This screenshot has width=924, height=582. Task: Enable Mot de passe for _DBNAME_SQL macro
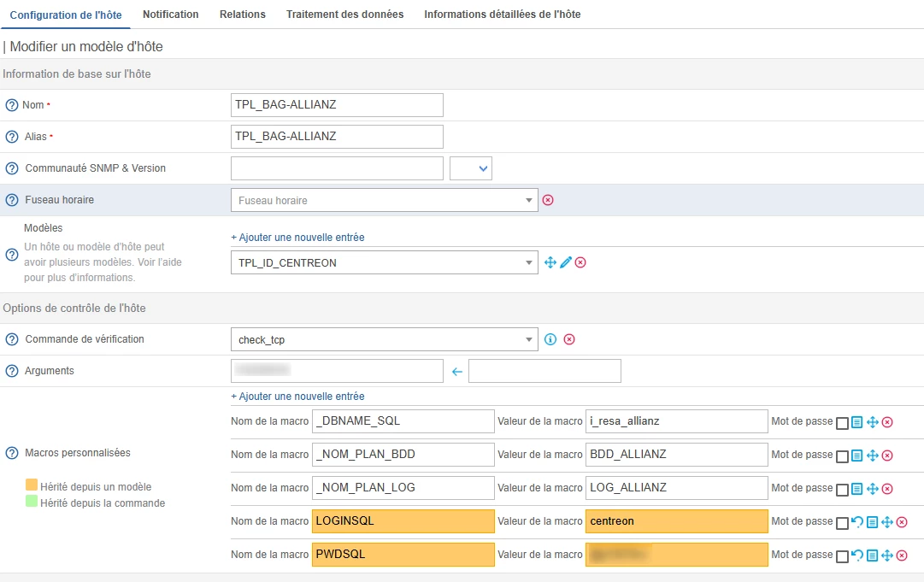843,422
